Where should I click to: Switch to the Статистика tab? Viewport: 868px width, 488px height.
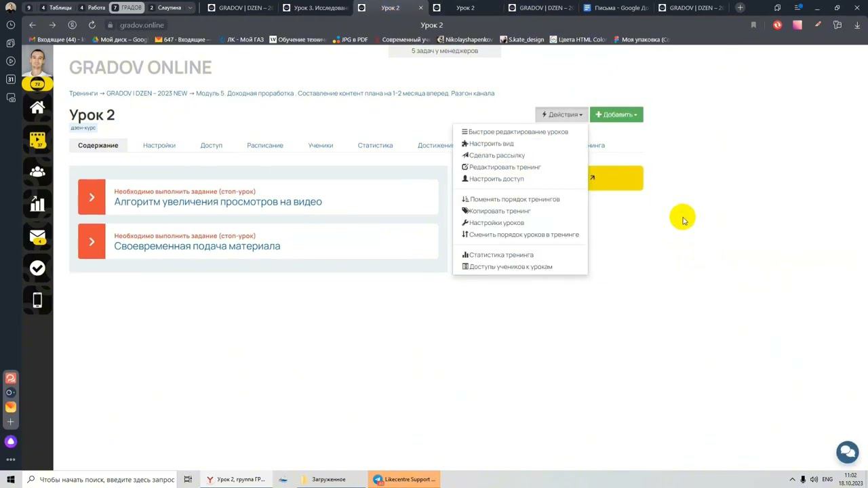(x=375, y=145)
